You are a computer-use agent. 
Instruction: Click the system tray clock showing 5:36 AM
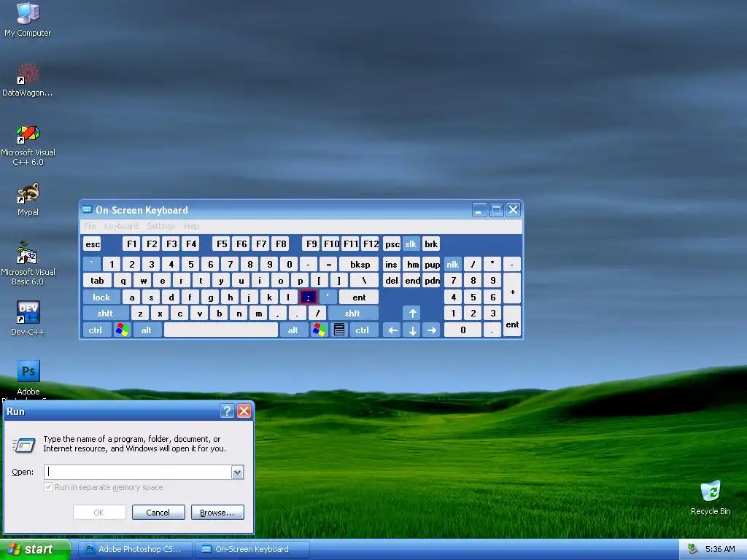(x=720, y=549)
